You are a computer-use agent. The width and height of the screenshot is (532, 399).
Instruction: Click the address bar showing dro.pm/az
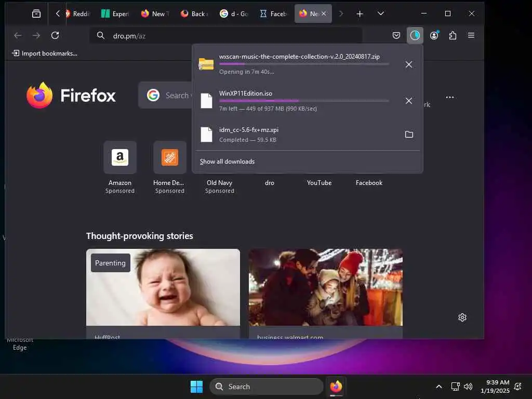225,36
